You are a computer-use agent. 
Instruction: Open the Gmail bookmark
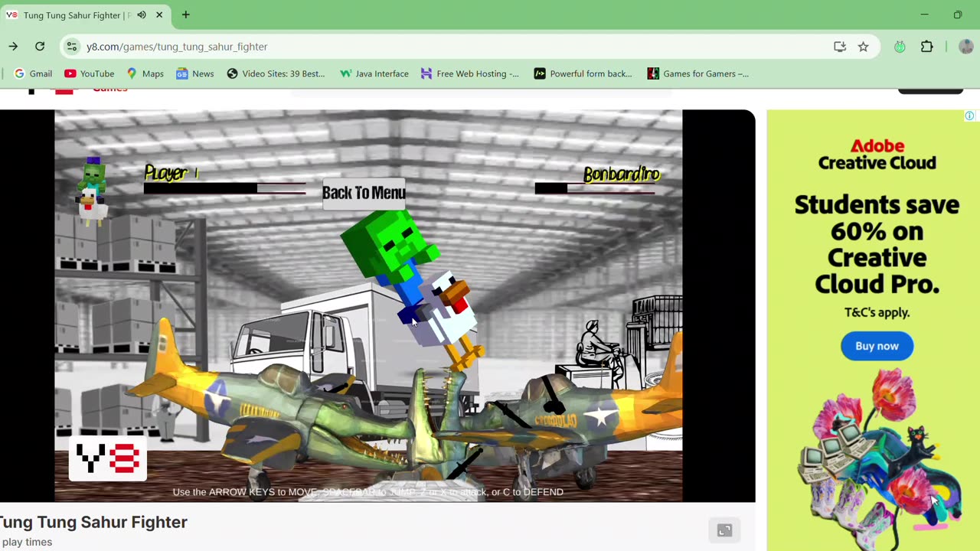point(33,73)
